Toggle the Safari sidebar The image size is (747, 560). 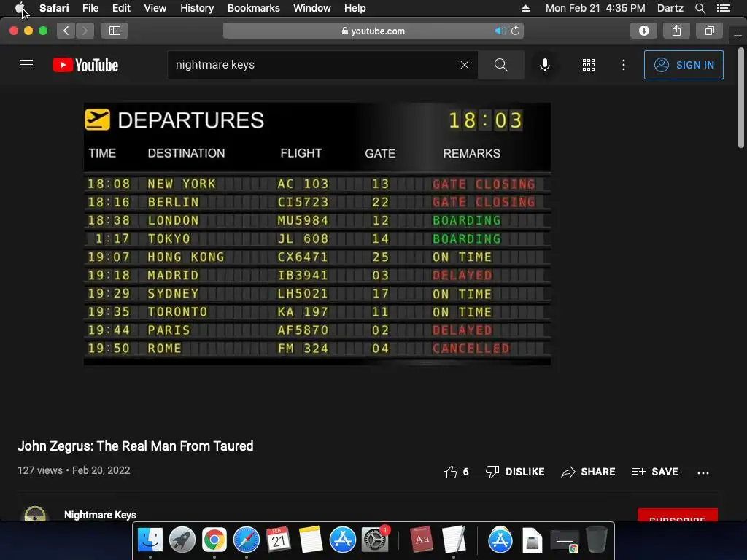(115, 31)
